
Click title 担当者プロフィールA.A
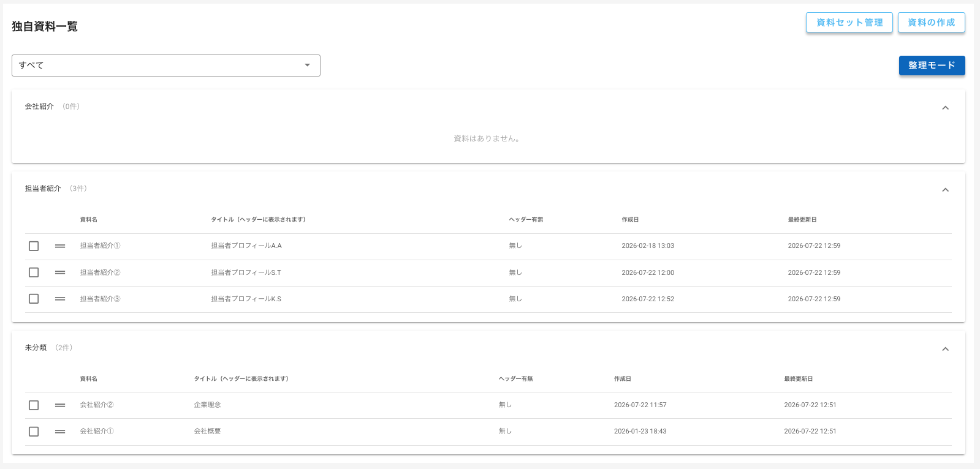(246, 246)
